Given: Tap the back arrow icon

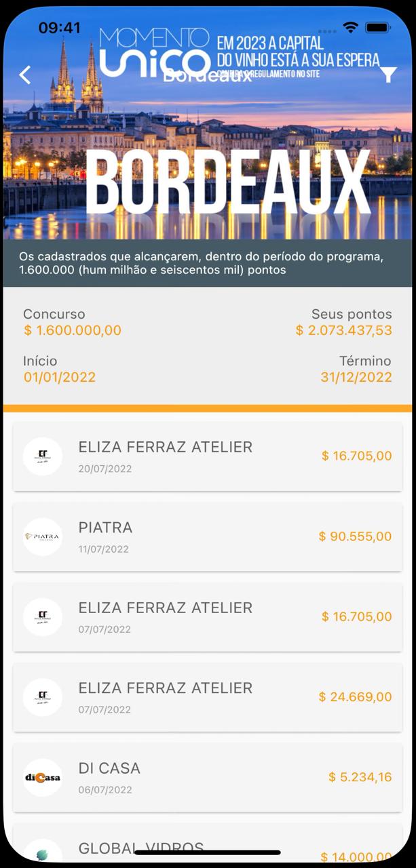Looking at the screenshot, I should tap(25, 75).
